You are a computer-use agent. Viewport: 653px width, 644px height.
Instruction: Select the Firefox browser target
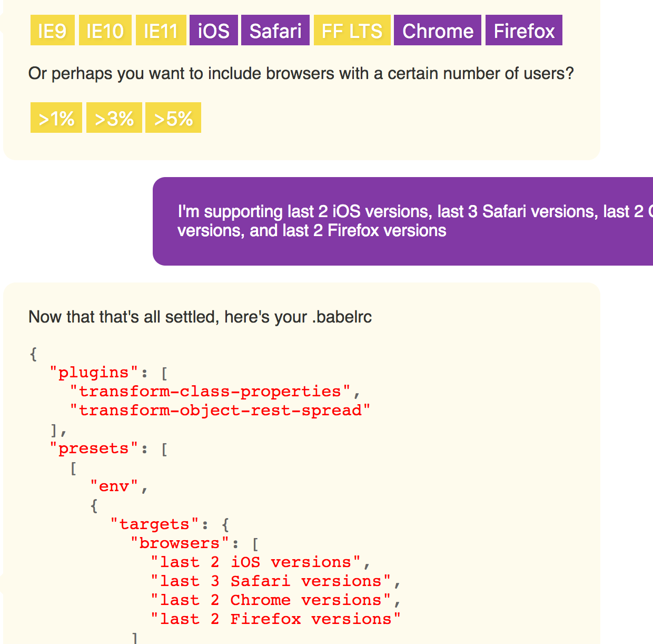click(x=523, y=31)
